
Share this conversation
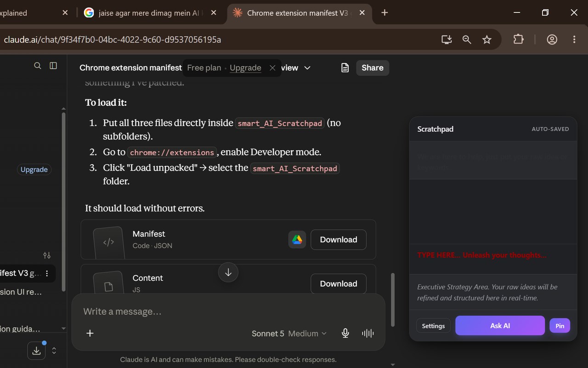tap(373, 68)
